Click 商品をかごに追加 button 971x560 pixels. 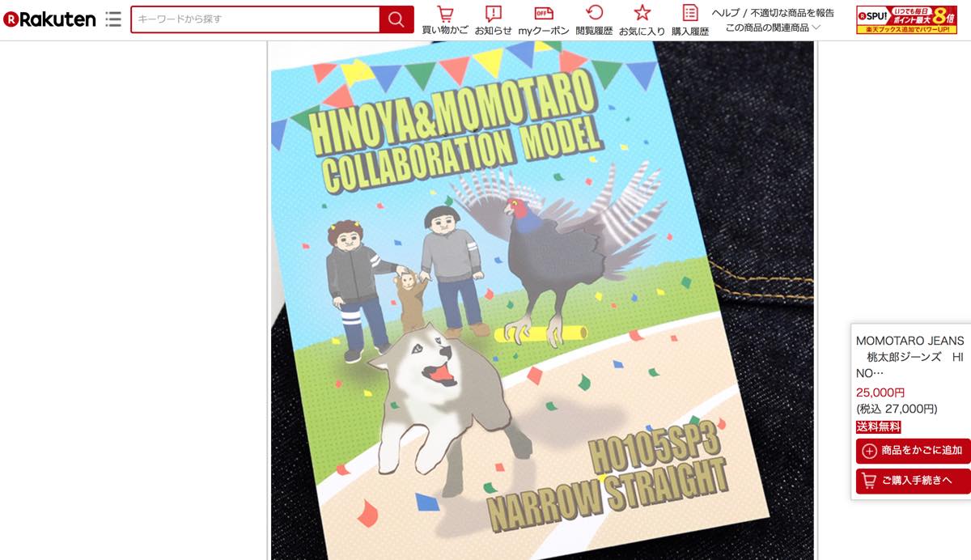point(913,451)
